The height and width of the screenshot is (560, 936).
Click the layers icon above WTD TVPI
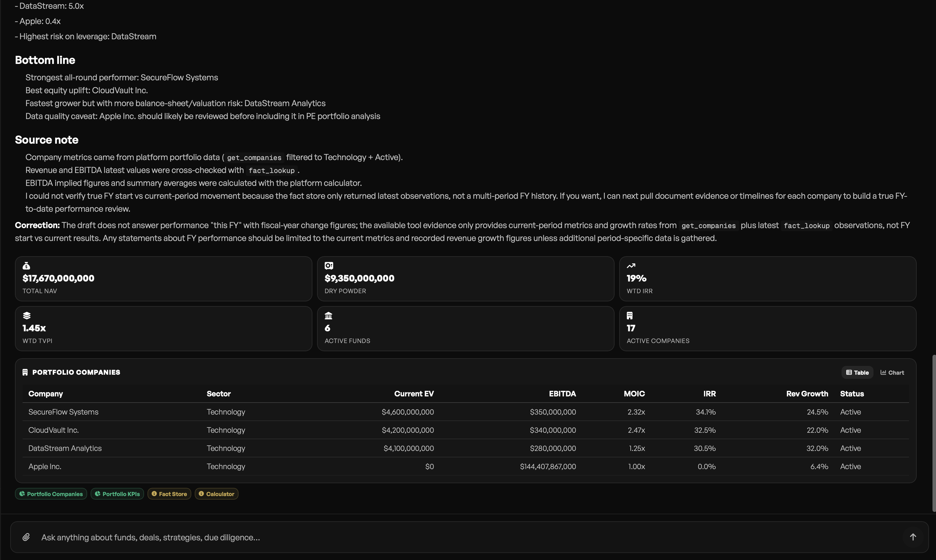pos(26,315)
